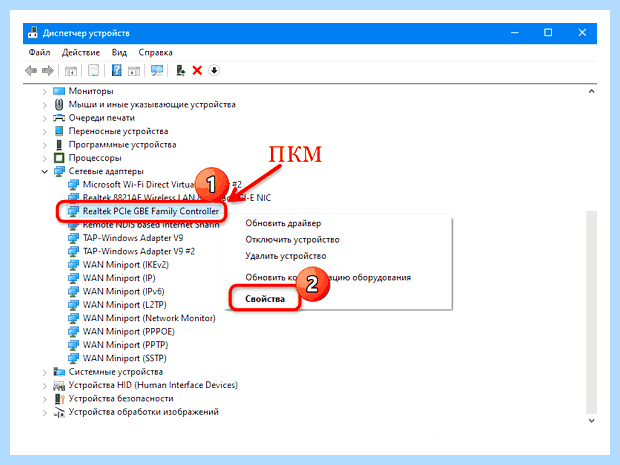This screenshot has width=620, height=465.
Task: Expand the Процессоры category
Action: click(x=44, y=159)
